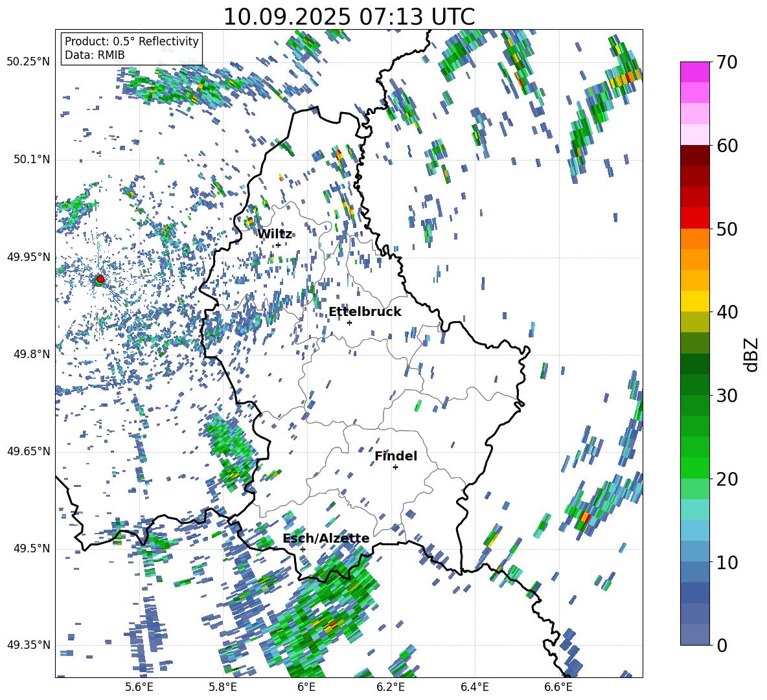767x700 pixels.
Task: Click the 'Wiltz' city label
Action: (x=275, y=234)
